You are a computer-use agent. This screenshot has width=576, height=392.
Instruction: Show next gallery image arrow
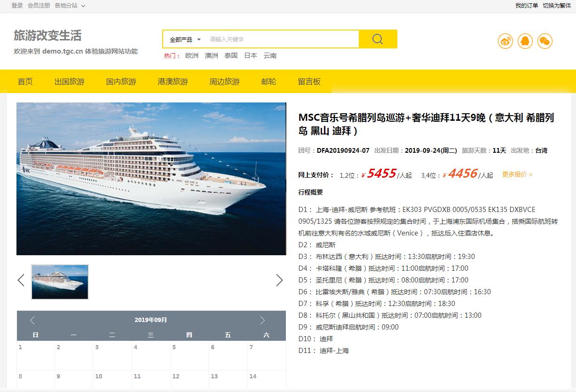click(279, 280)
